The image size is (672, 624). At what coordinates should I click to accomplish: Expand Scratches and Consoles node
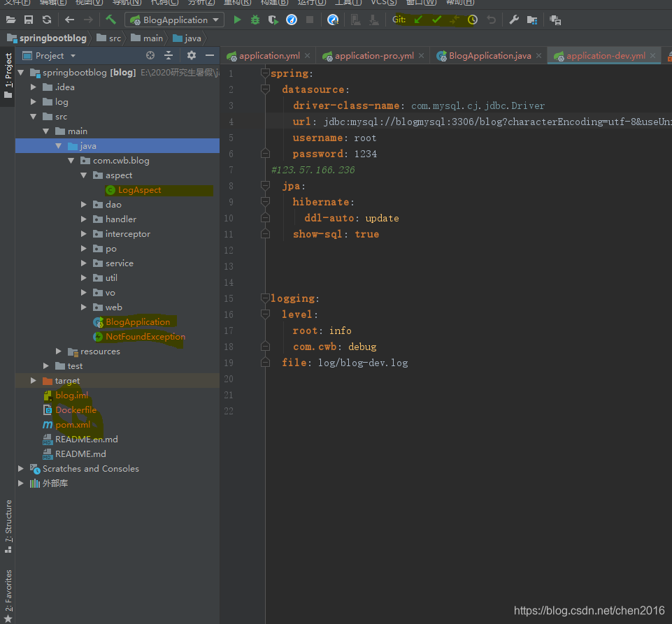pos(20,469)
